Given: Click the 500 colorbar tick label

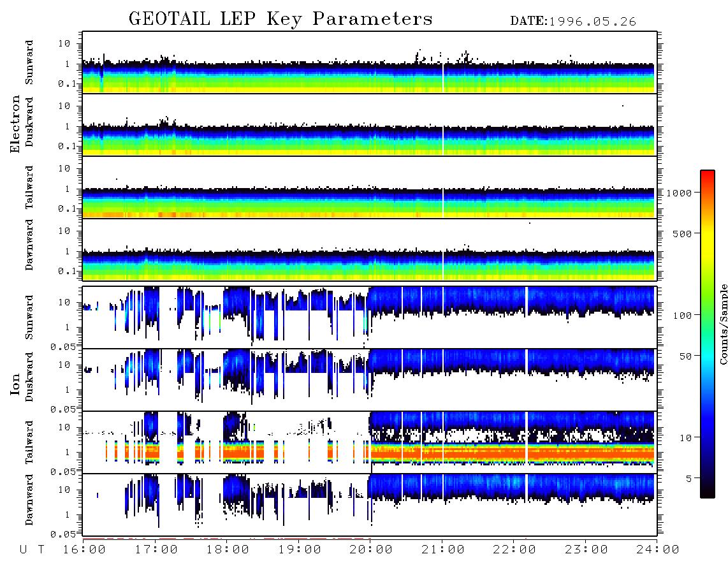Looking at the screenshot, I should pos(682,233).
